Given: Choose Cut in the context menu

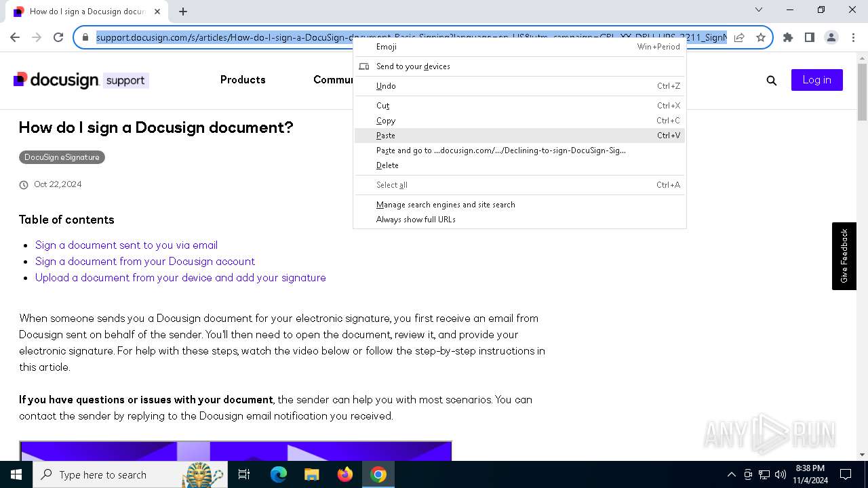Looking at the screenshot, I should pos(519,106).
